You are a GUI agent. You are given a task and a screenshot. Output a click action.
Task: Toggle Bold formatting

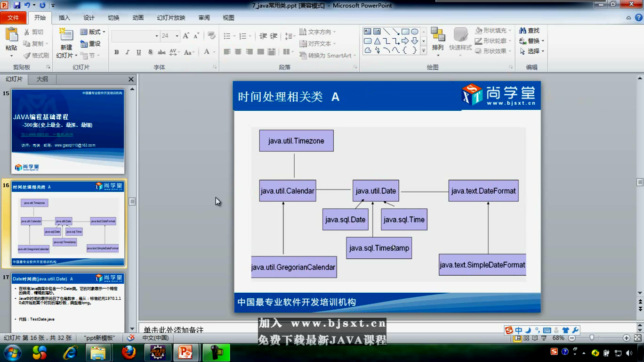coord(116,52)
